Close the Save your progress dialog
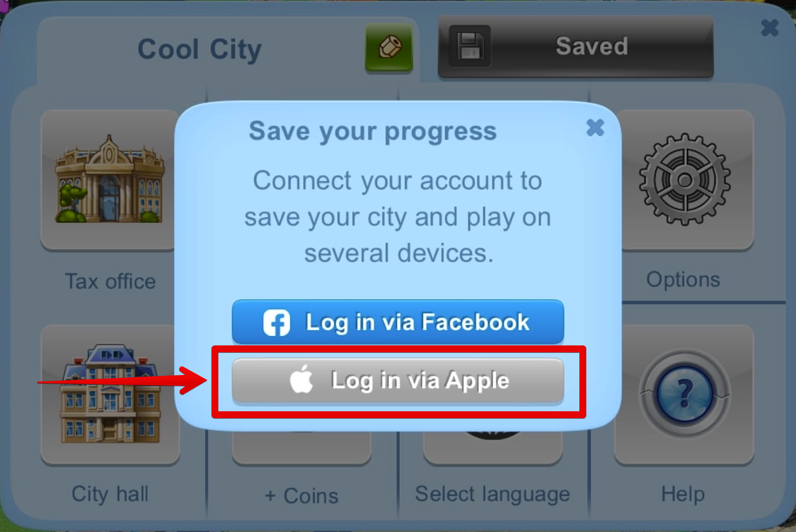This screenshot has height=532, width=796. 595,128
